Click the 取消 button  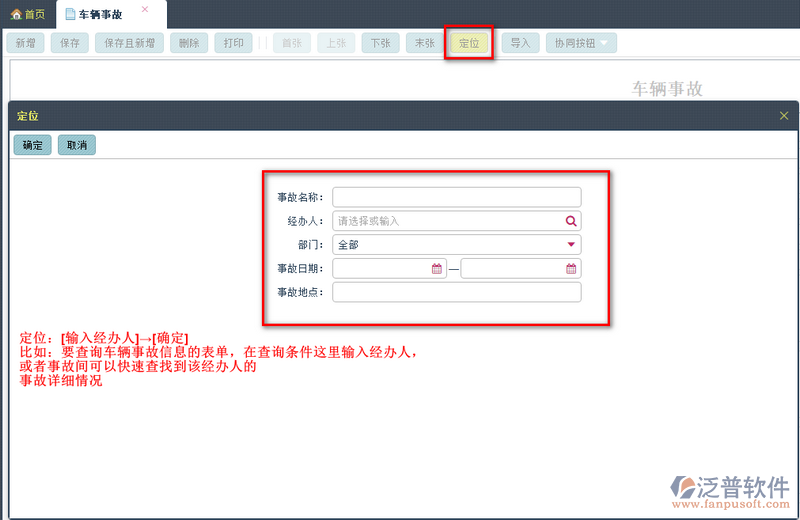pyautogui.click(x=77, y=145)
